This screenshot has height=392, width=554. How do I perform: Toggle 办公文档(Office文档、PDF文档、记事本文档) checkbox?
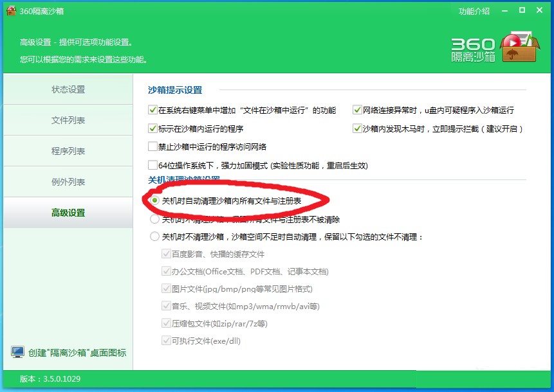coord(166,271)
